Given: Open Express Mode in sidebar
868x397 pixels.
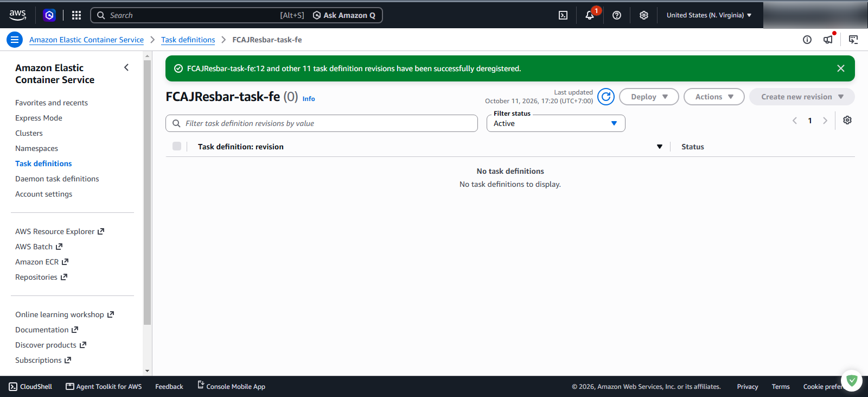Looking at the screenshot, I should [x=39, y=118].
